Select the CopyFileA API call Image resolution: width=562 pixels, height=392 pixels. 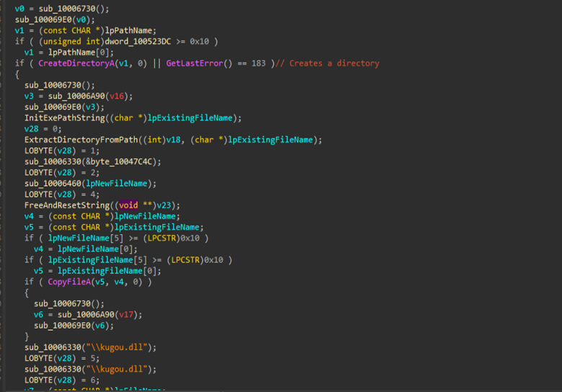pyautogui.click(x=70, y=281)
